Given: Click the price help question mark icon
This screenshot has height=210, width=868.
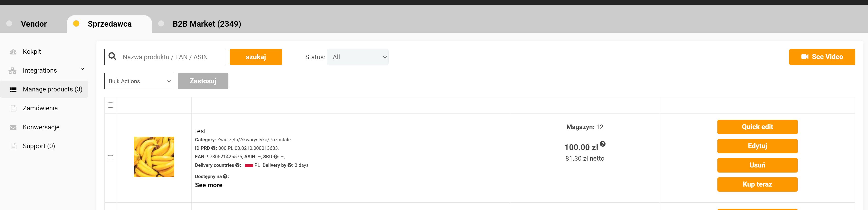Looking at the screenshot, I should click(x=602, y=144).
